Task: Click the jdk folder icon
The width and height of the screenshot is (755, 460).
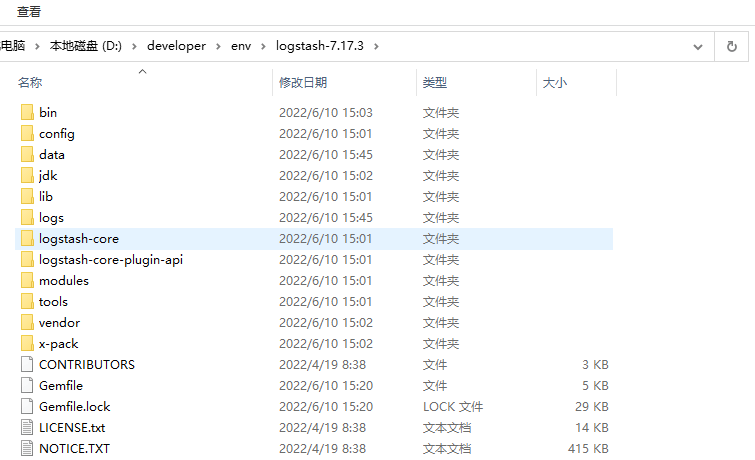Action: pos(27,175)
